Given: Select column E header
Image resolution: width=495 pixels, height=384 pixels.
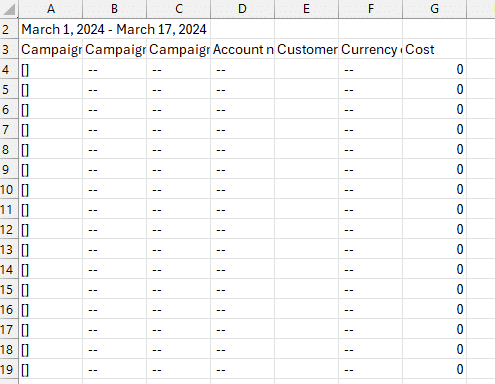Looking at the screenshot, I should point(306,9).
